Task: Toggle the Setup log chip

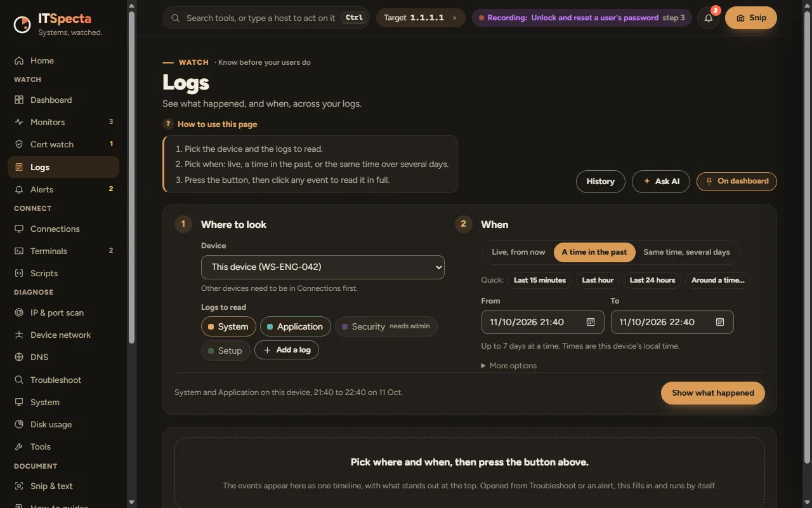Action: pyautogui.click(x=225, y=351)
